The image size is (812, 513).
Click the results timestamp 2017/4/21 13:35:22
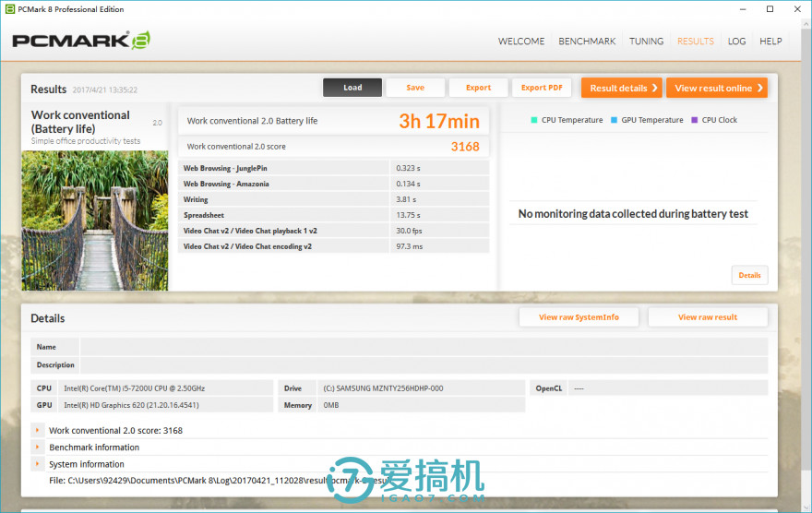(x=104, y=90)
